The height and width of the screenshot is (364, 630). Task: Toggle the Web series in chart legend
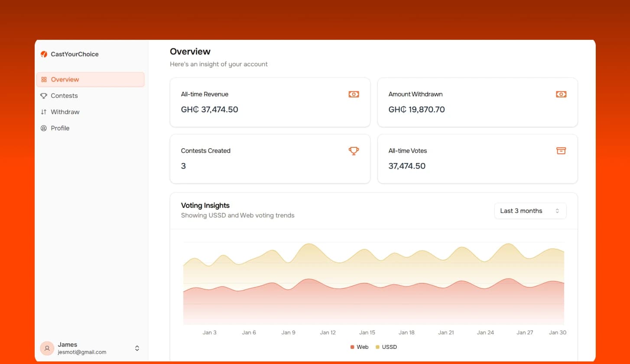pos(359,347)
